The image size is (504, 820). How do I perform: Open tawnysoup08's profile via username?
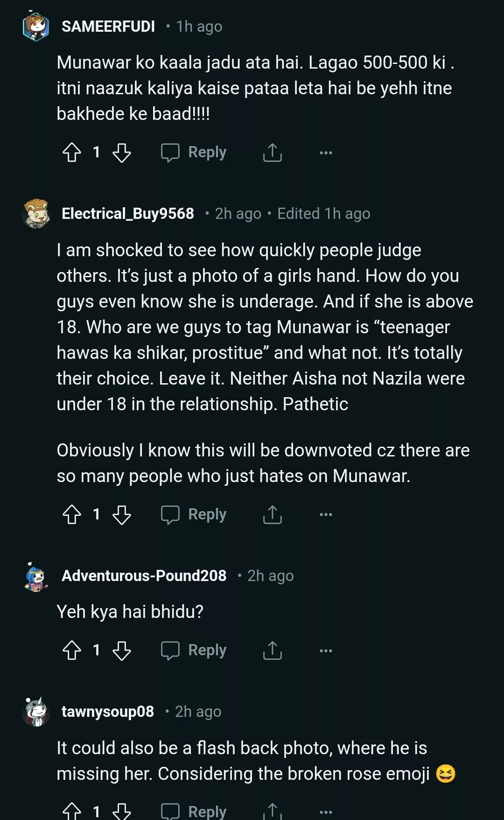click(x=108, y=712)
